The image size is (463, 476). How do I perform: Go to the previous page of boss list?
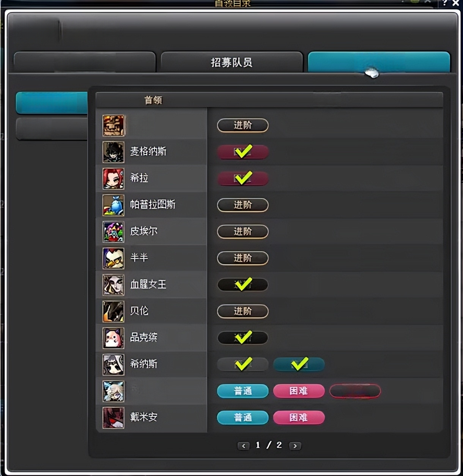point(244,446)
